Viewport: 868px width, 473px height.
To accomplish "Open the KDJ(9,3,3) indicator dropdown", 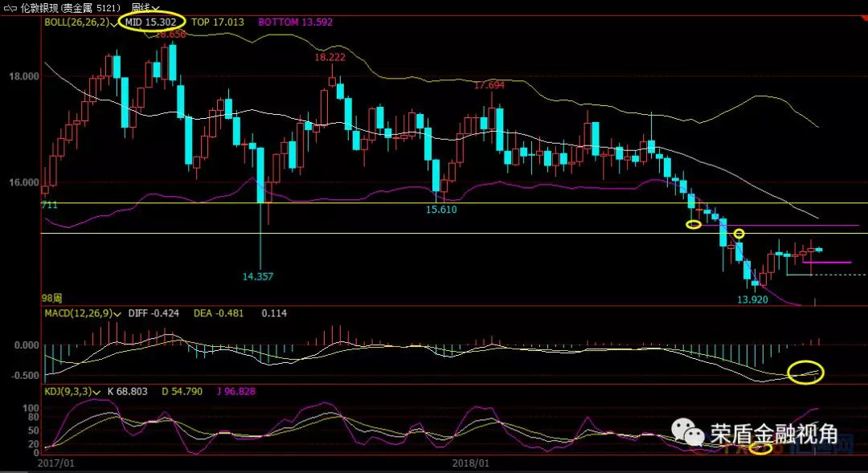I will click(96, 391).
